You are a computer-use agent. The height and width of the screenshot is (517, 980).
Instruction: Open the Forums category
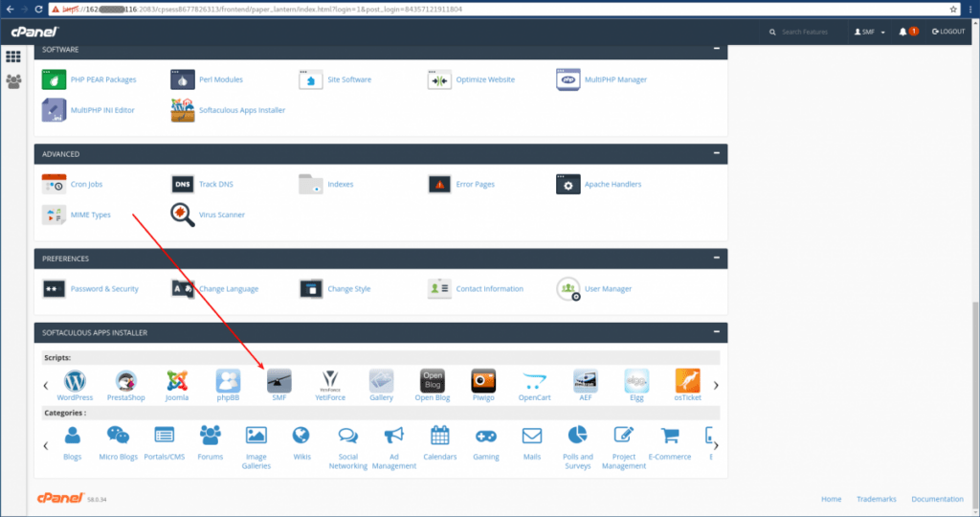pyautogui.click(x=210, y=442)
